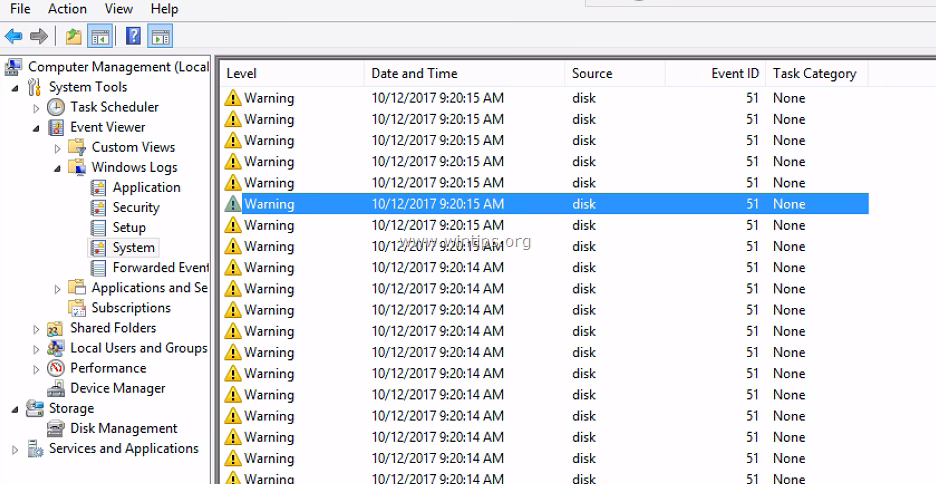Select the Application log label
Viewport: 936px width, 484px height.
pyautogui.click(x=146, y=187)
